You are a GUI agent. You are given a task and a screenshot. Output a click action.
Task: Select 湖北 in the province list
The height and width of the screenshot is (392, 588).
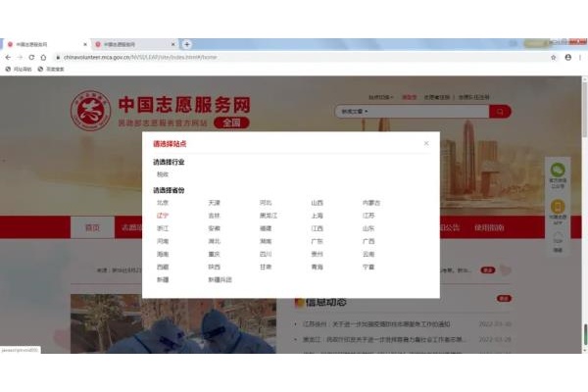click(x=214, y=241)
